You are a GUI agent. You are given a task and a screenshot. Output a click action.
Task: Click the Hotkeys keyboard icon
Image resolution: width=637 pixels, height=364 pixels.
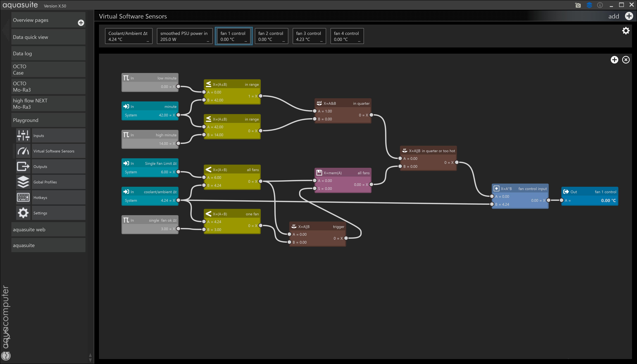(x=23, y=197)
